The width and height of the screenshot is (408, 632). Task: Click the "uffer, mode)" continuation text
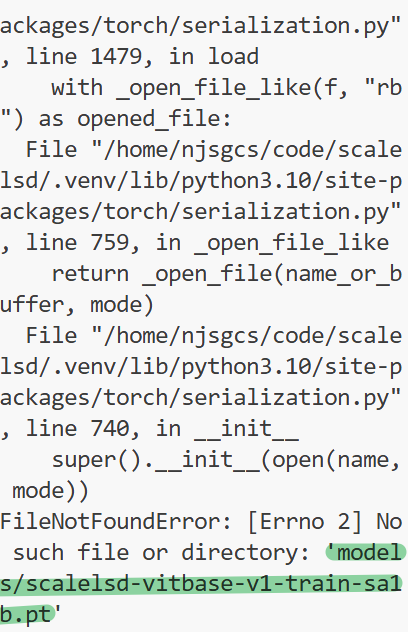[x=77, y=305]
